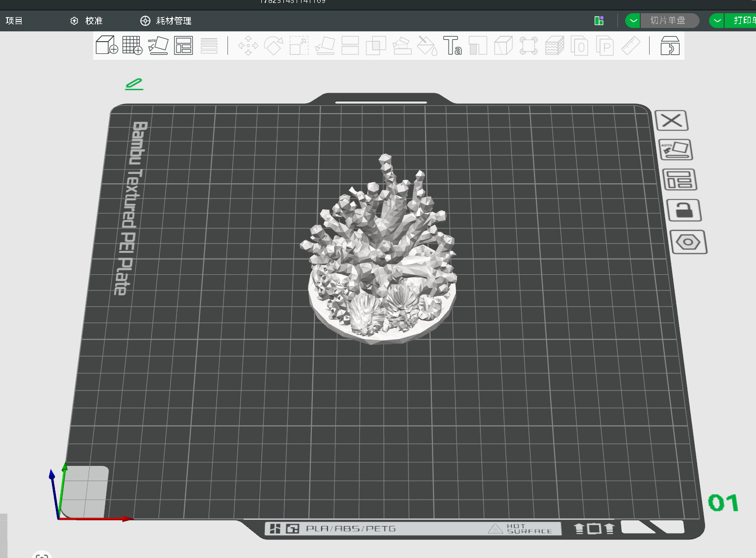
Task: Click the hatched L-shape painting icon
Action: 478,46
